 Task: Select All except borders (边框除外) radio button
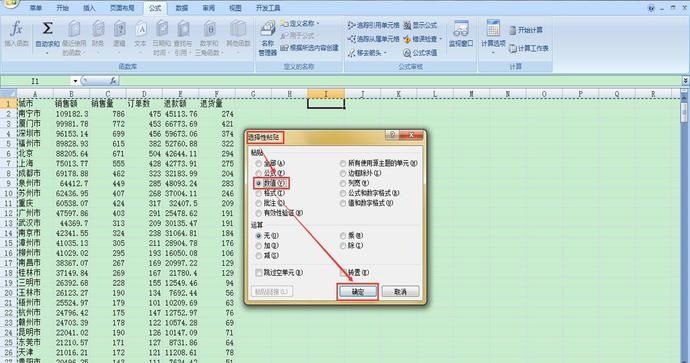tap(343, 173)
